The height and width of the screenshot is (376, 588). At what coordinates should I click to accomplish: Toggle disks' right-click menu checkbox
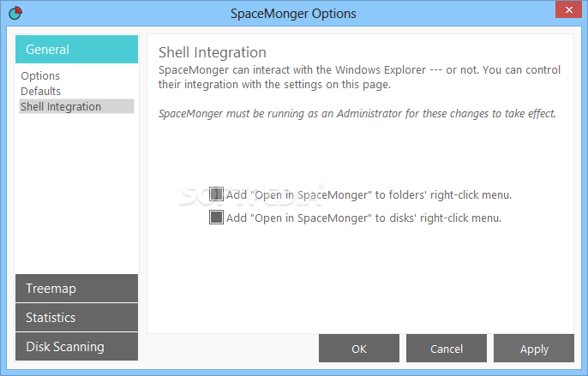[216, 218]
